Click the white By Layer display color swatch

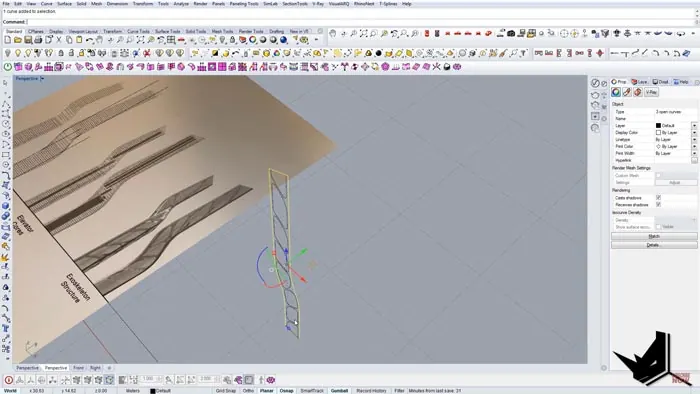point(658,133)
